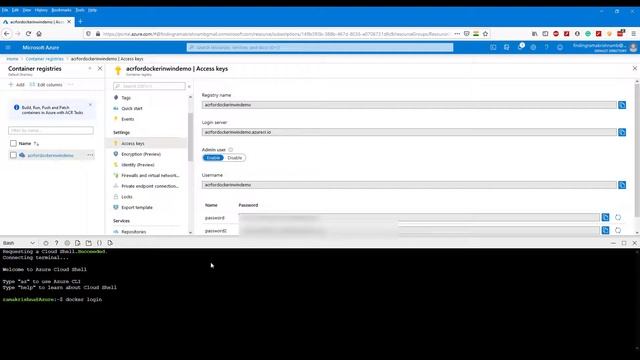Enable the Admin user toggle
This screenshot has height=360, width=640.
[x=213, y=158]
